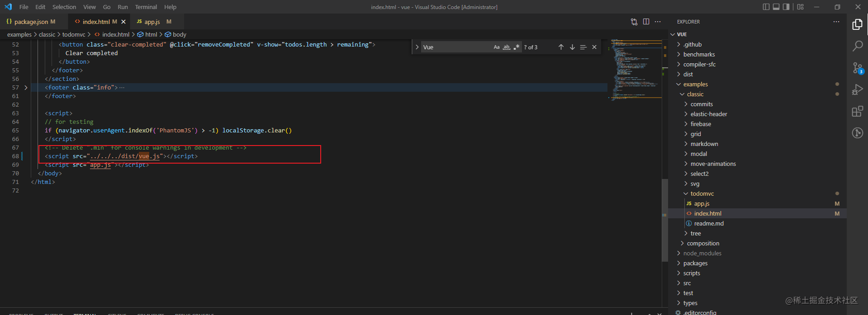
Task: Open readme.md in the Explorer tree
Action: point(757,223)
